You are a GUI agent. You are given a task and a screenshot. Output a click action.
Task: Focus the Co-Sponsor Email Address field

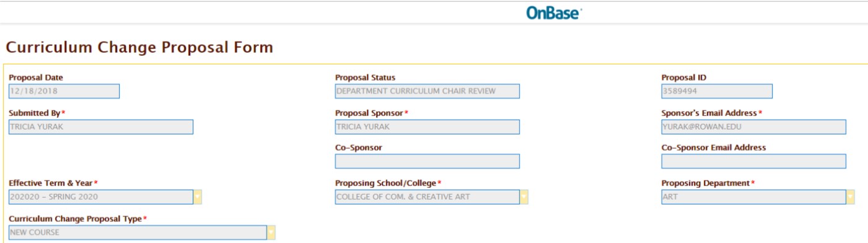pos(753,161)
